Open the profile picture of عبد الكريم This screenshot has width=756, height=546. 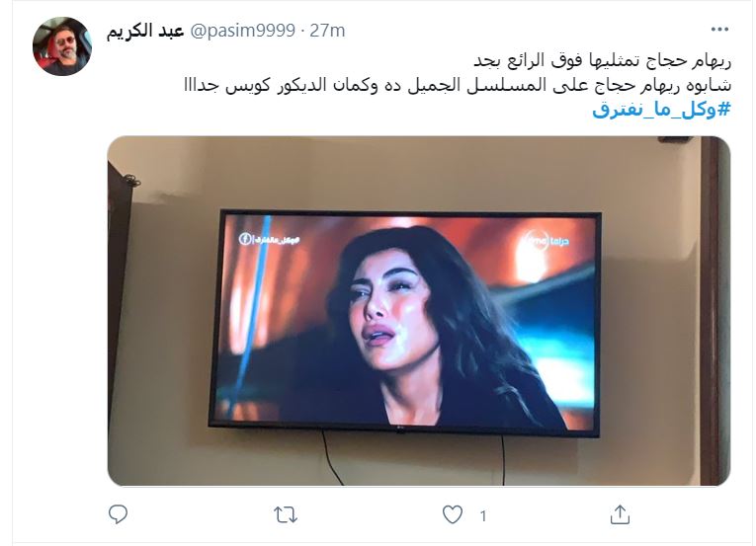click(x=62, y=46)
